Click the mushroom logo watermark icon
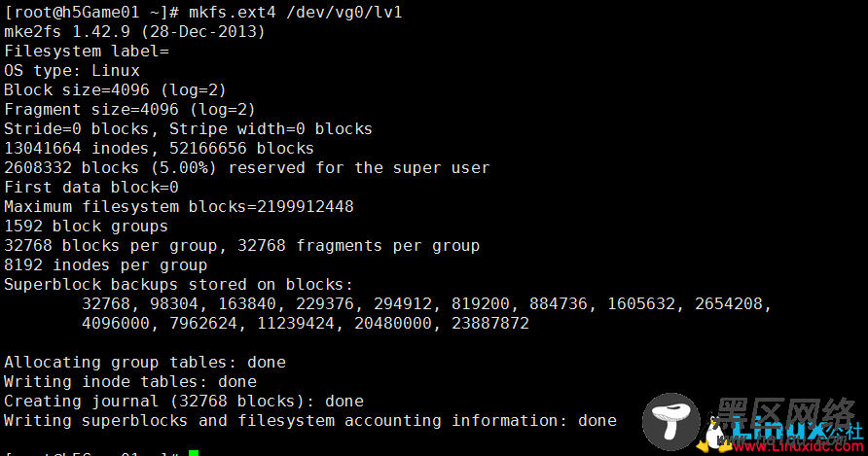The width and height of the screenshot is (868, 456). 670,421
